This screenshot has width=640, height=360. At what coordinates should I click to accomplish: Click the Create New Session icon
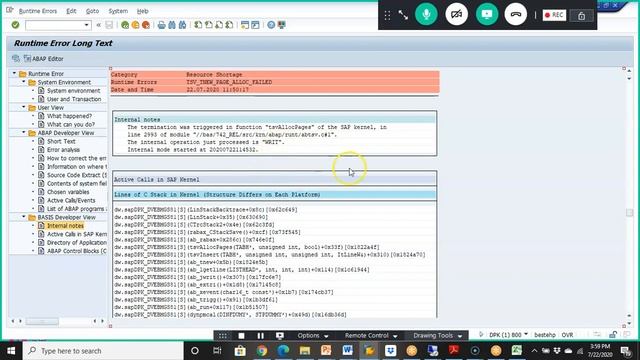[245, 25]
